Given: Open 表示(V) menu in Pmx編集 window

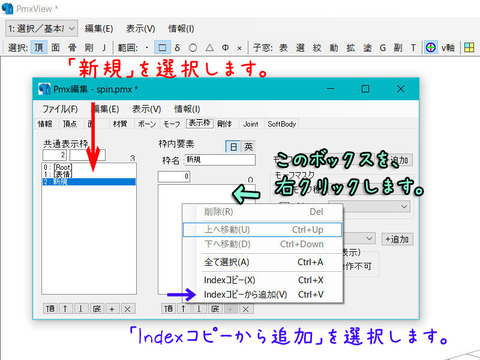Looking at the screenshot, I should pyautogui.click(x=147, y=109).
